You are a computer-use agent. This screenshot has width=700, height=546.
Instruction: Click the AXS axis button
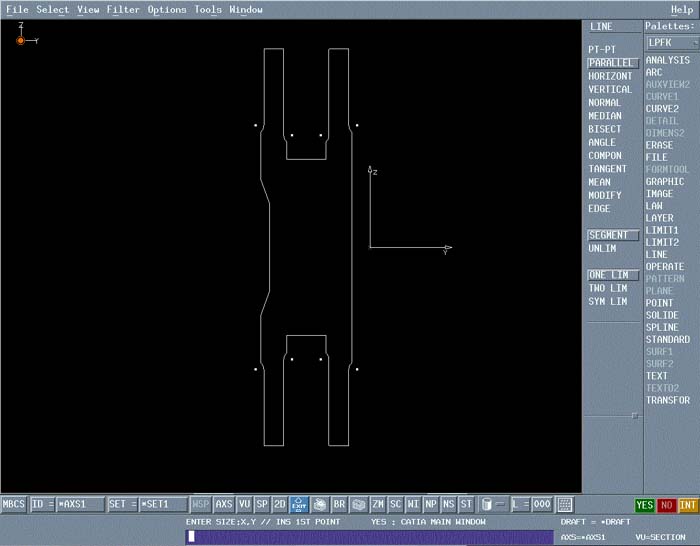[224, 505]
